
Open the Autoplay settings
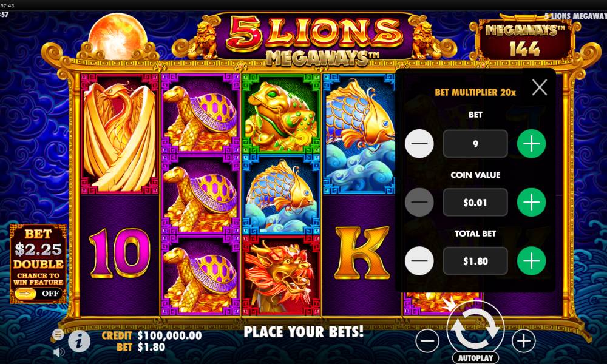click(x=475, y=358)
